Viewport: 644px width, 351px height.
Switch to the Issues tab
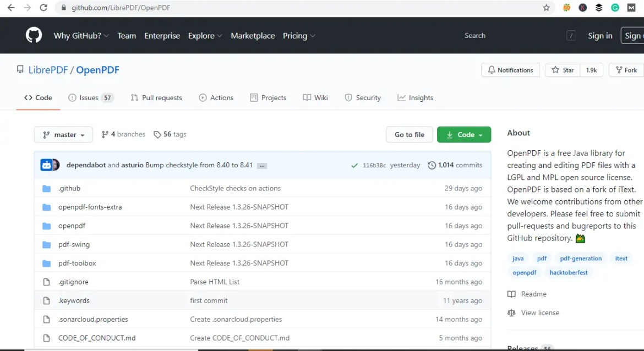91,98
